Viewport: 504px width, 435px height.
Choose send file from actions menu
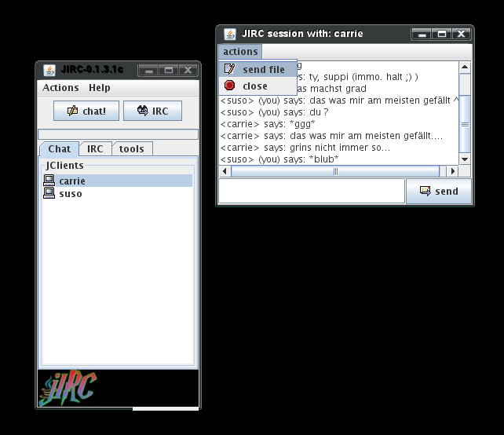257,69
